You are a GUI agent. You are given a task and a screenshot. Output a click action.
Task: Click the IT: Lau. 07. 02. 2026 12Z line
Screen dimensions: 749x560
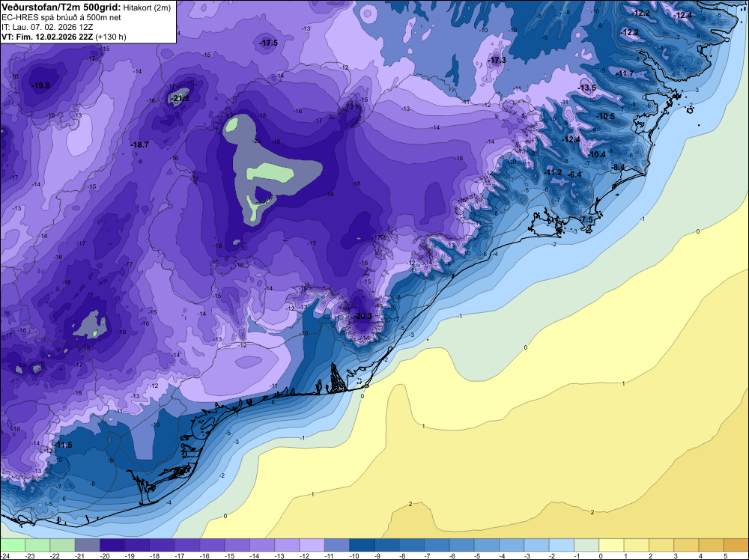tap(47, 27)
